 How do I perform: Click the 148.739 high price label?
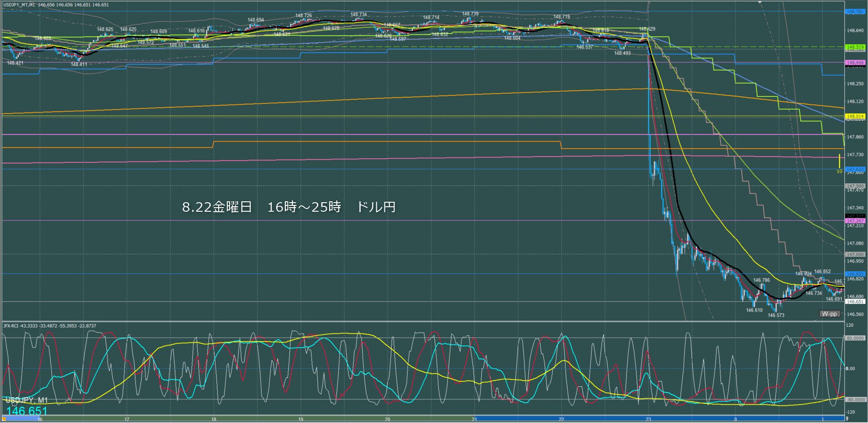(470, 14)
